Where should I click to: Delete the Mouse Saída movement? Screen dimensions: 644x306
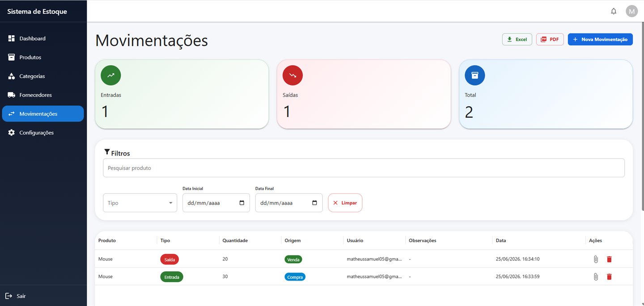pyautogui.click(x=609, y=259)
